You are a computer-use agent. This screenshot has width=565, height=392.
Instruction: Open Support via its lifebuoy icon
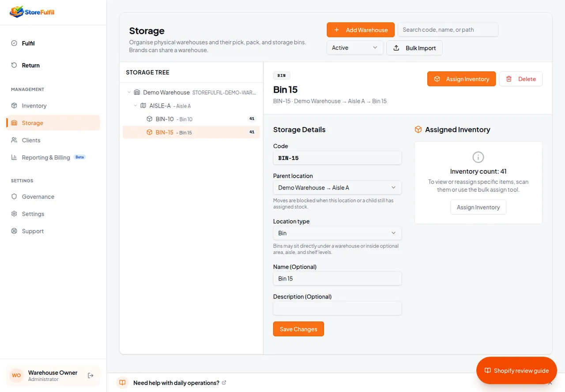pos(14,231)
